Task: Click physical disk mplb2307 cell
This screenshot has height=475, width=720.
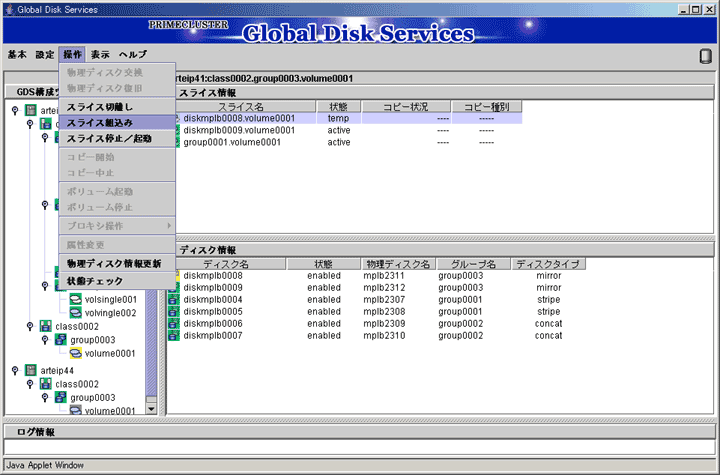Action: (x=384, y=300)
